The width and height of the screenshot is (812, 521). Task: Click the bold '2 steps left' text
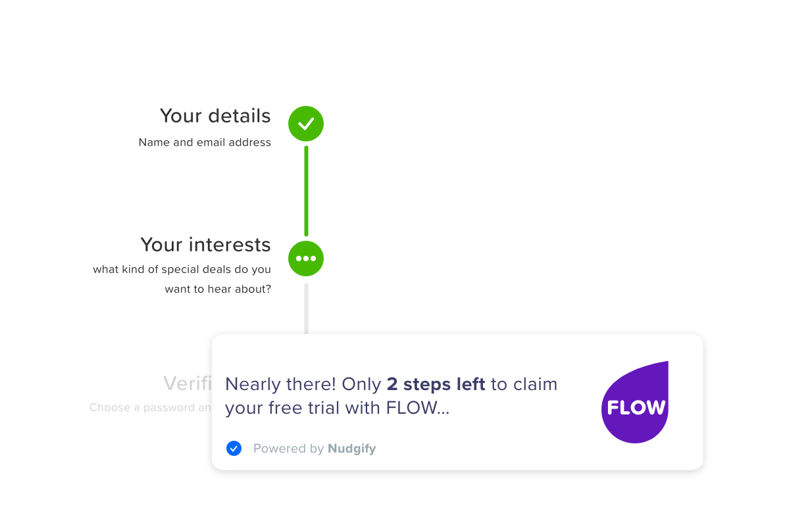pos(436,384)
